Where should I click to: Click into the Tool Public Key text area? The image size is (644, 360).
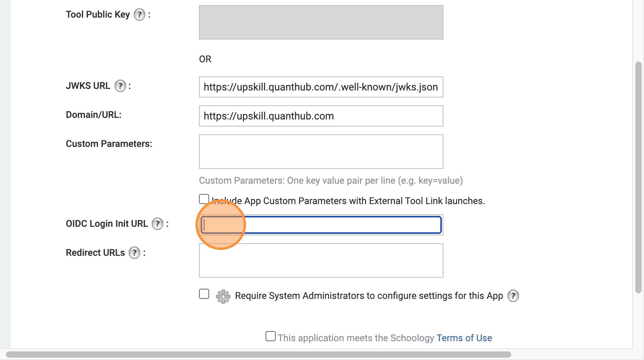321,22
